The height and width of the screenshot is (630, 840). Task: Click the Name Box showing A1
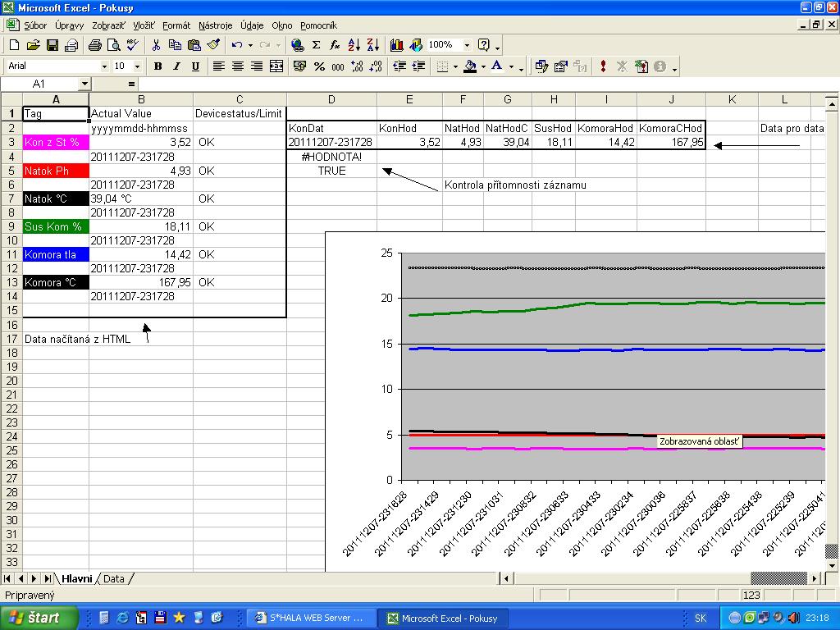coord(39,84)
